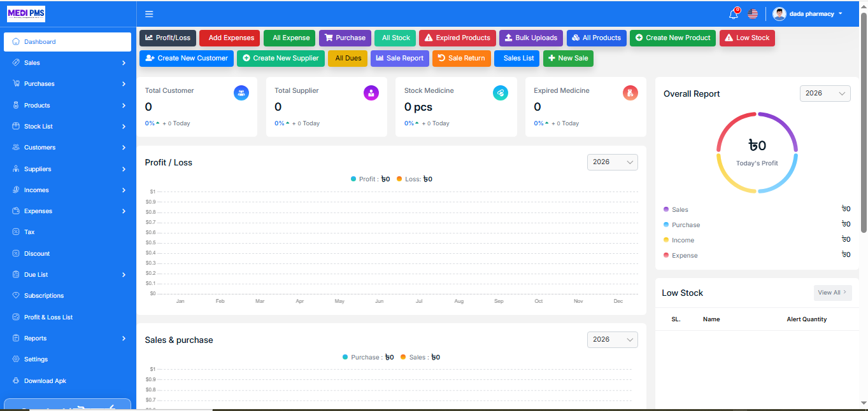
Task: Click the Customers sidebar icon
Action: tap(16, 148)
